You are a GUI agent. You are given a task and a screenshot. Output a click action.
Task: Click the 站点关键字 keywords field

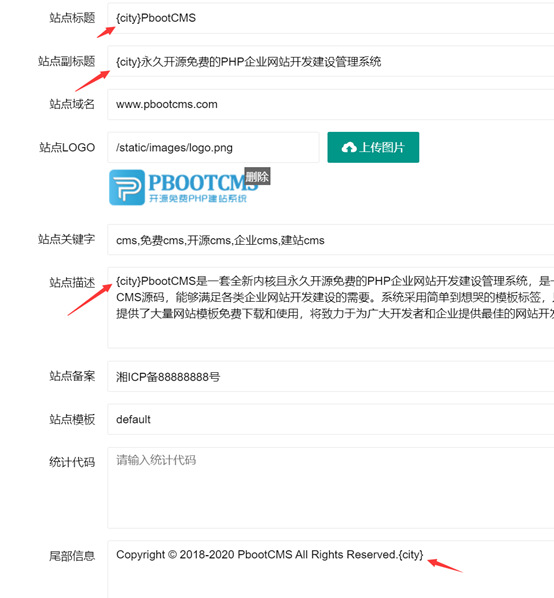[331, 240]
